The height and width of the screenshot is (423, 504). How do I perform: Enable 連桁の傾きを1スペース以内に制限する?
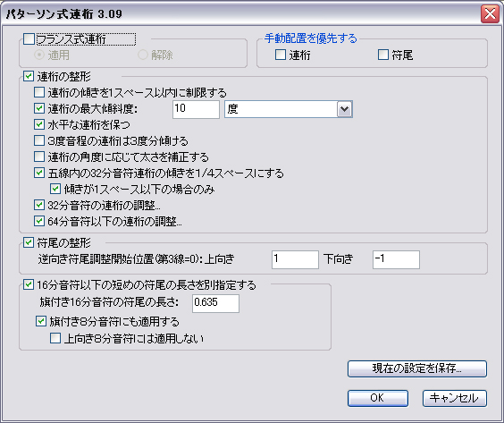(x=39, y=93)
